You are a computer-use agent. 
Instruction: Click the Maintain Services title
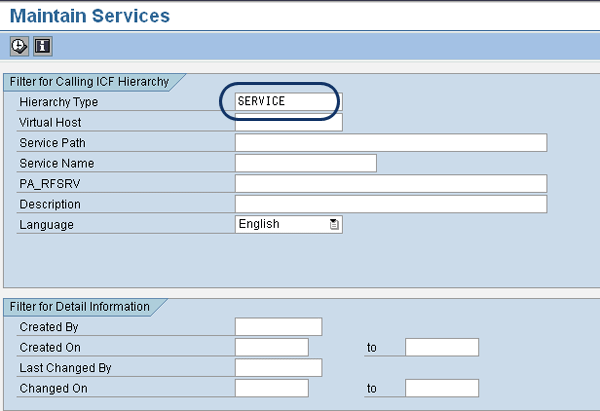tap(90, 16)
